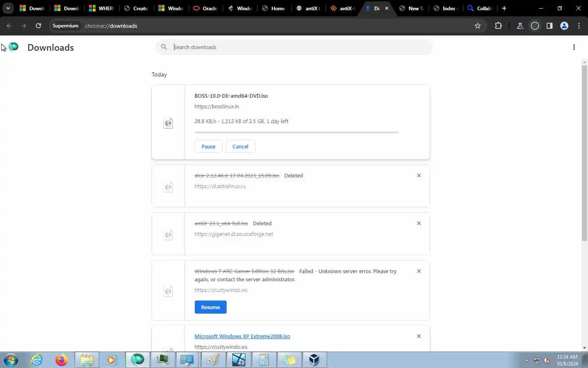This screenshot has width=588, height=368.
Task: Click crustywindo.ws link under Windows 7 ARC
Action: click(x=221, y=290)
